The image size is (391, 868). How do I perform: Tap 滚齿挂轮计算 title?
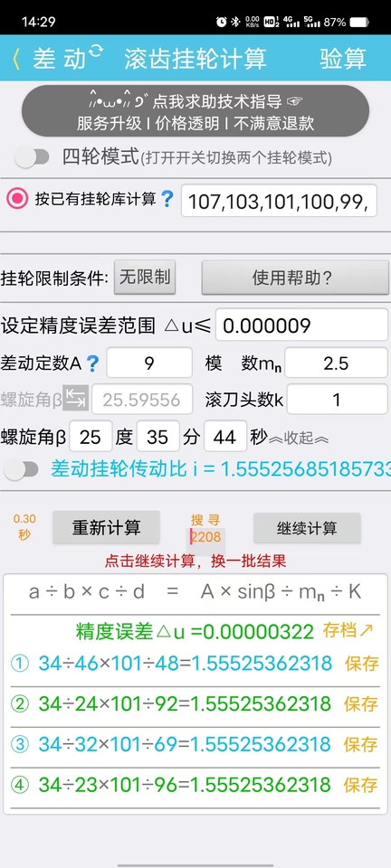click(x=195, y=59)
